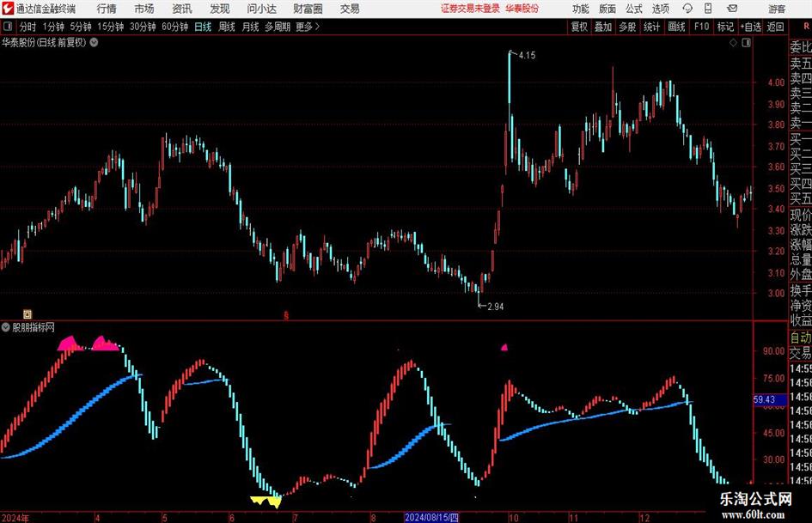Toggle the left sidebar panel icon
The image size is (812, 523).
click(x=8, y=27)
